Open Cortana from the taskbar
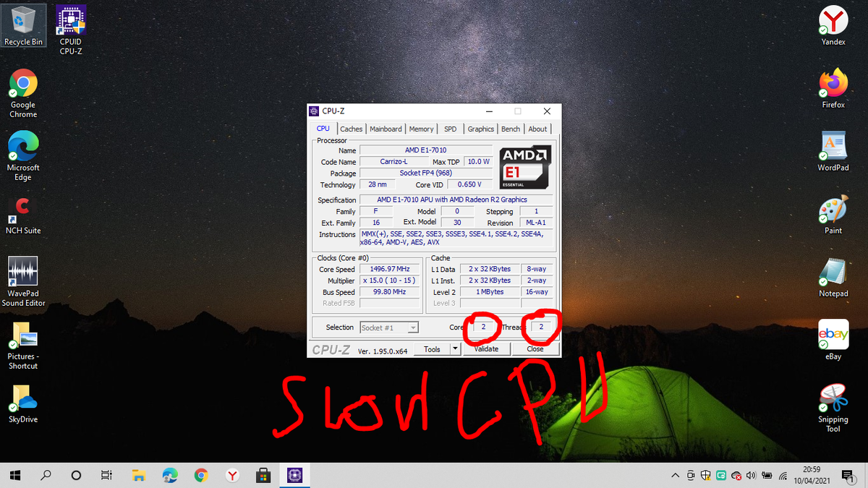Image resolution: width=868 pixels, height=488 pixels. [x=76, y=475]
